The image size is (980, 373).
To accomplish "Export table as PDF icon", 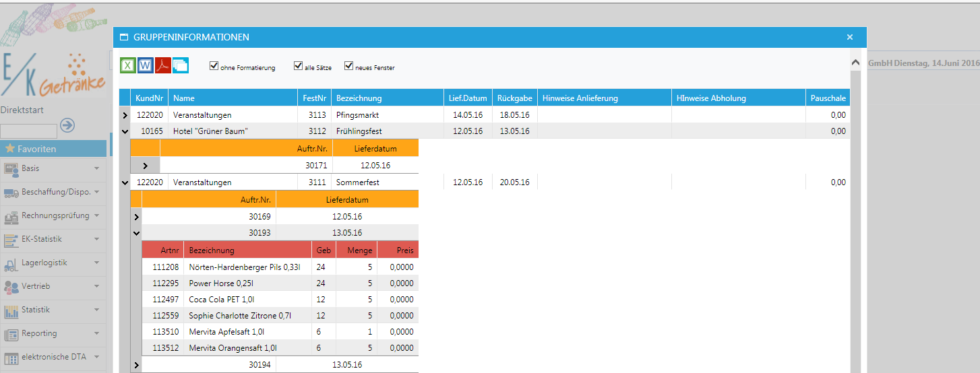I will (163, 65).
